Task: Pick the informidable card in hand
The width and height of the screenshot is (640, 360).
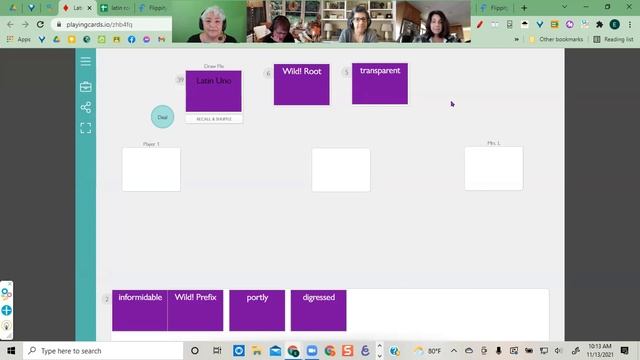Action: [140, 310]
